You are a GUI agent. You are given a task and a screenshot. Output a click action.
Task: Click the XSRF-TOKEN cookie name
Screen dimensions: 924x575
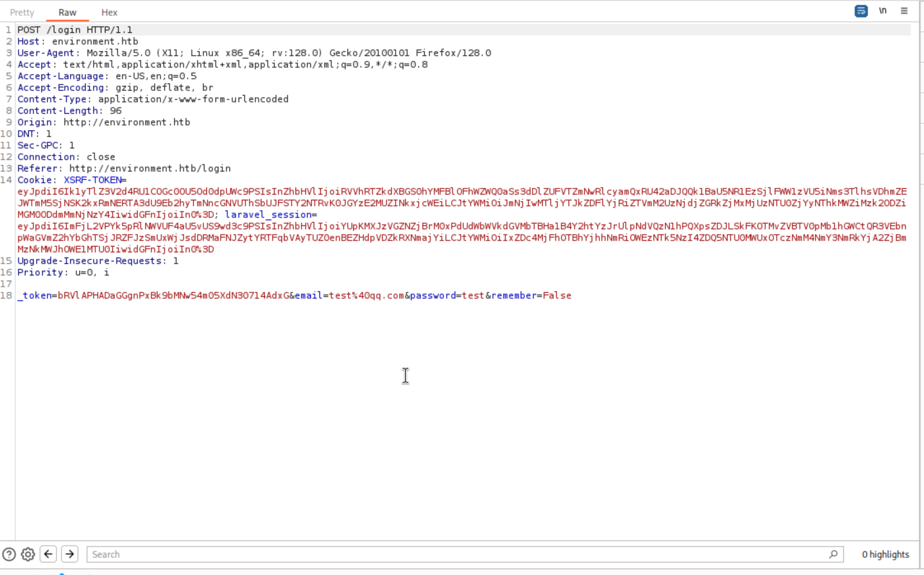point(92,180)
